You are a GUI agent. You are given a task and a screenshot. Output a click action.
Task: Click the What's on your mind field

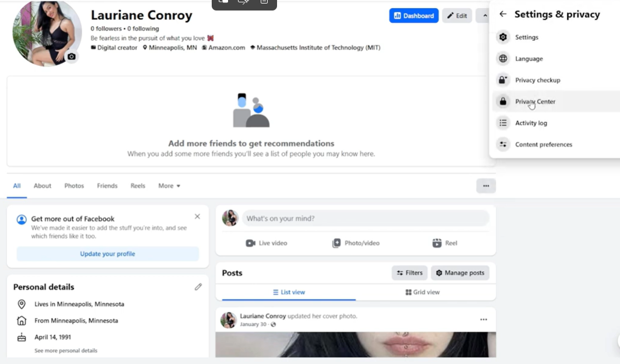click(x=365, y=218)
